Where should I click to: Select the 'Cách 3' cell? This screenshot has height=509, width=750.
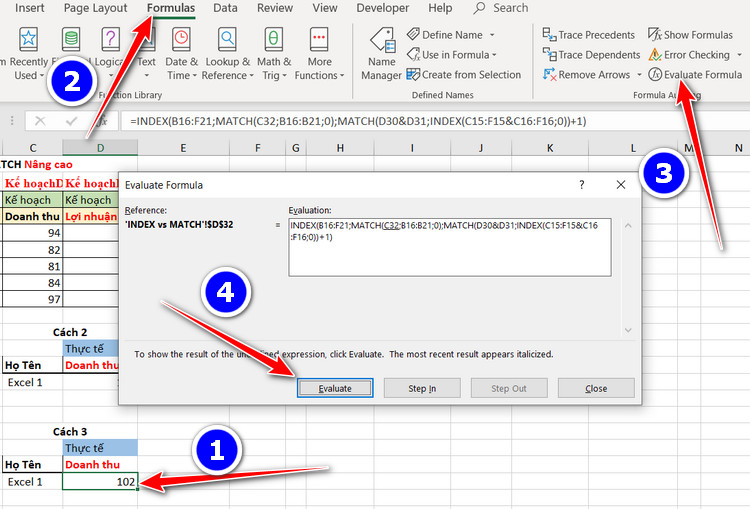pos(70,432)
